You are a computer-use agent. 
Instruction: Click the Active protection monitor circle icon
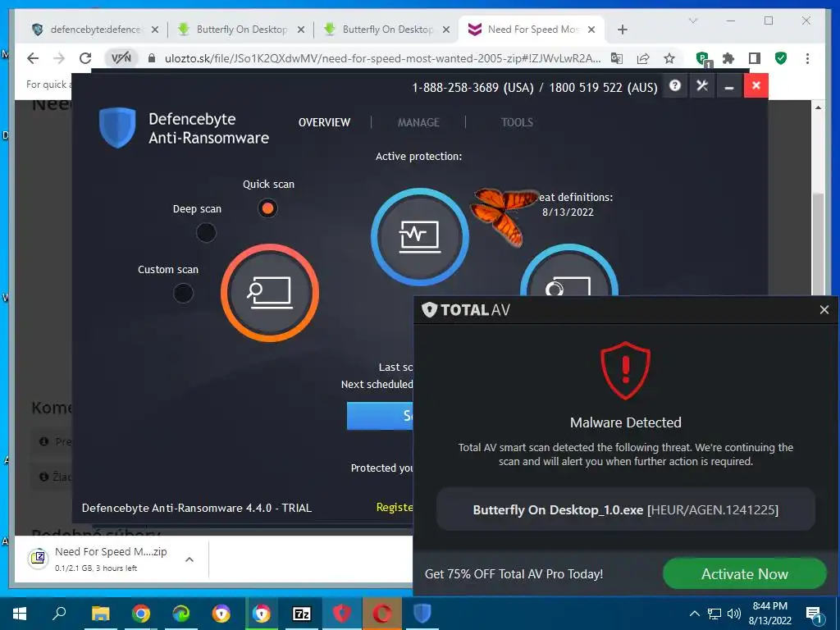420,236
